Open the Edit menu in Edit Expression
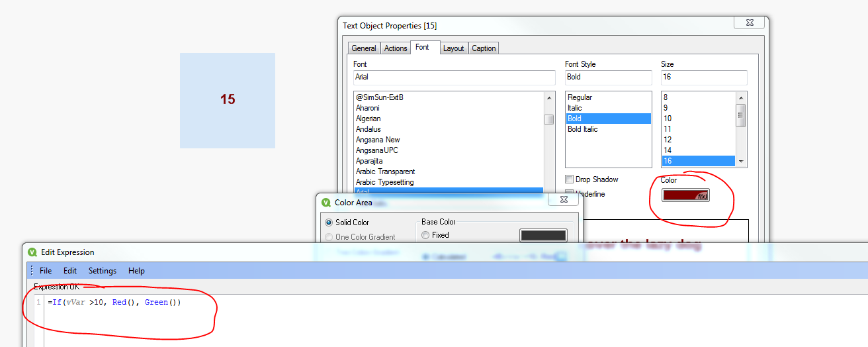 pyautogui.click(x=70, y=271)
